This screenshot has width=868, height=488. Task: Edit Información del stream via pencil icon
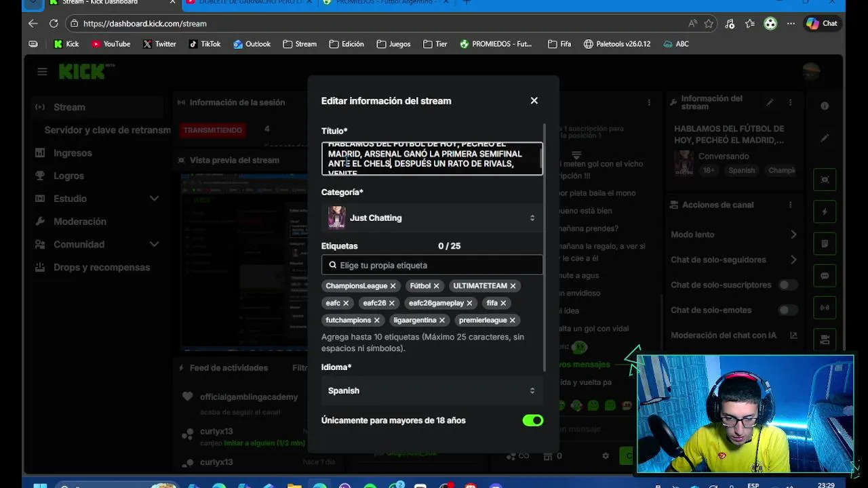pos(770,102)
